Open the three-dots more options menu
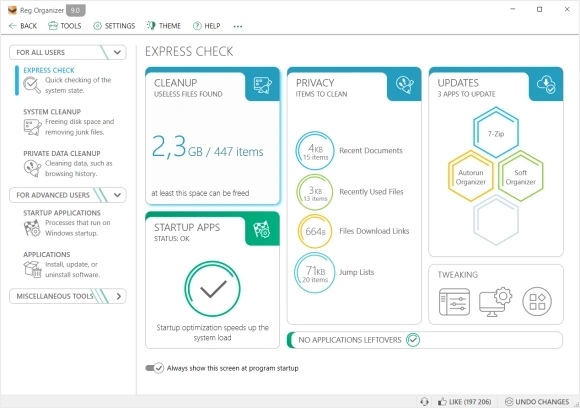Screen dimensions: 580x408 click(238, 26)
